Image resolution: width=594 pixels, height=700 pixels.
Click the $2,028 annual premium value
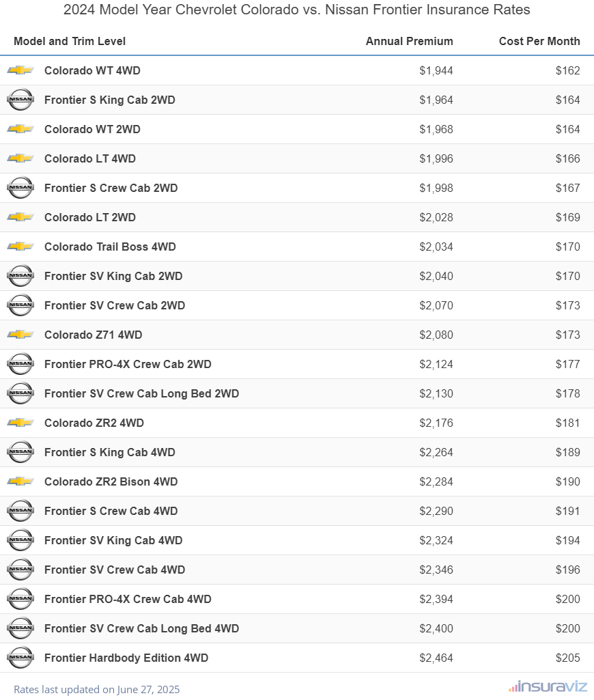436,217
